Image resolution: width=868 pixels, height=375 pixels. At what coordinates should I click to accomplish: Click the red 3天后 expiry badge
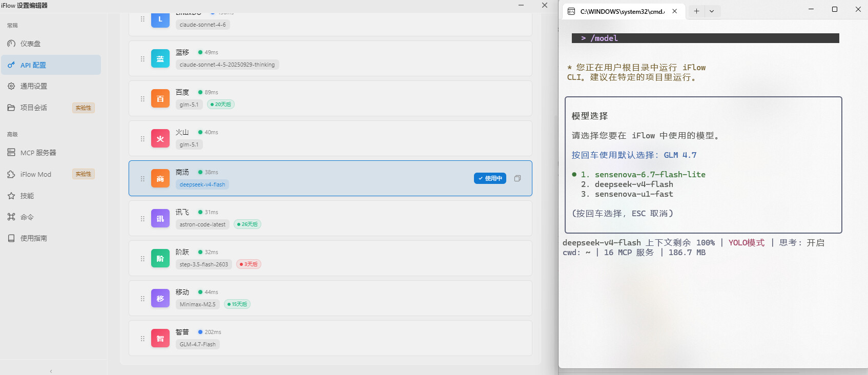(x=249, y=264)
